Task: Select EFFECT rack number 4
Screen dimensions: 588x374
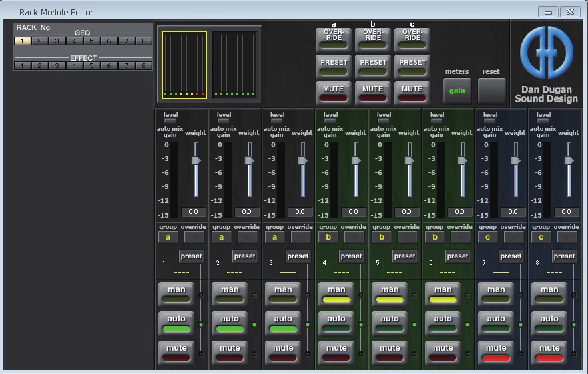Action: click(75, 66)
